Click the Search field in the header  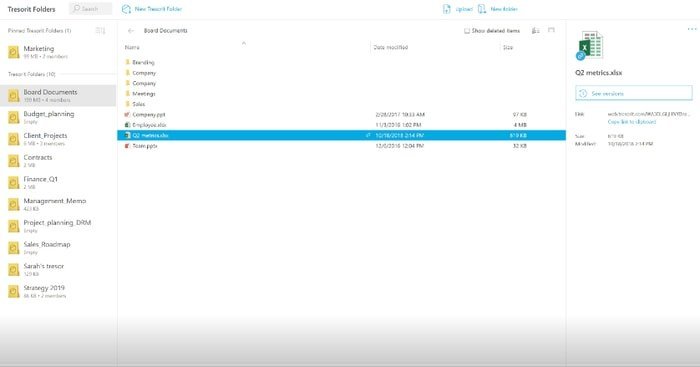90,8
